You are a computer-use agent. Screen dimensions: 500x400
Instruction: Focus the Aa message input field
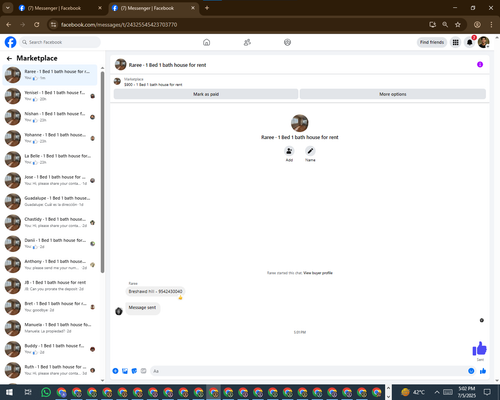tap(308, 371)
